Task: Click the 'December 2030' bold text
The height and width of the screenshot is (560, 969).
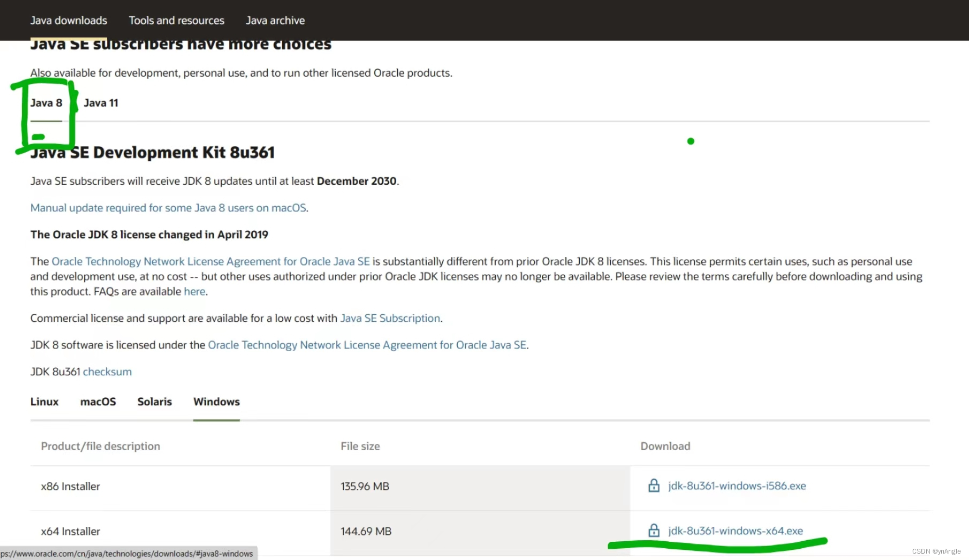Action: (357, 181)
